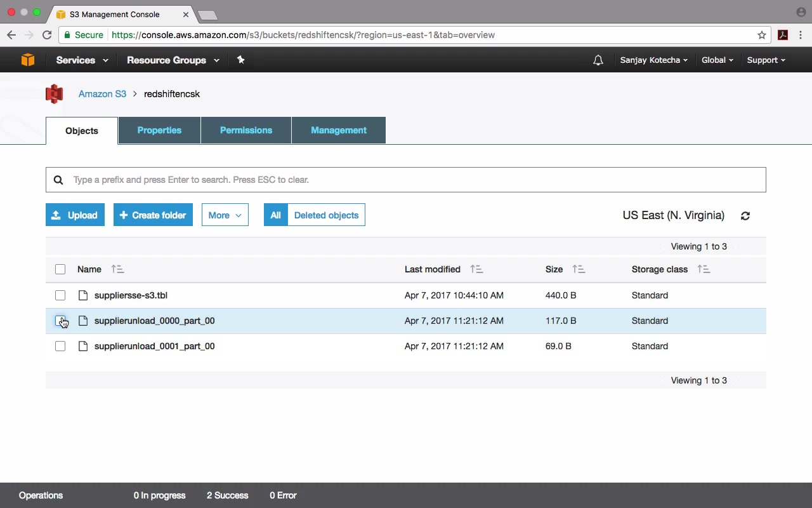Viewport: 812px width, 508px height.
Task: Click the file icon beside suppliersse-s3.tbl
Action: 82,295
